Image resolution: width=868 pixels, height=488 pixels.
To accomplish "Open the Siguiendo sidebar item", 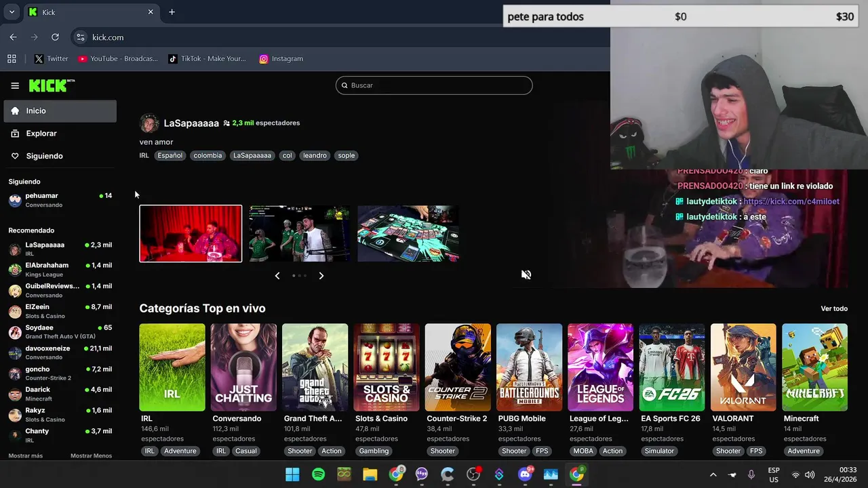I will point(60,156).
